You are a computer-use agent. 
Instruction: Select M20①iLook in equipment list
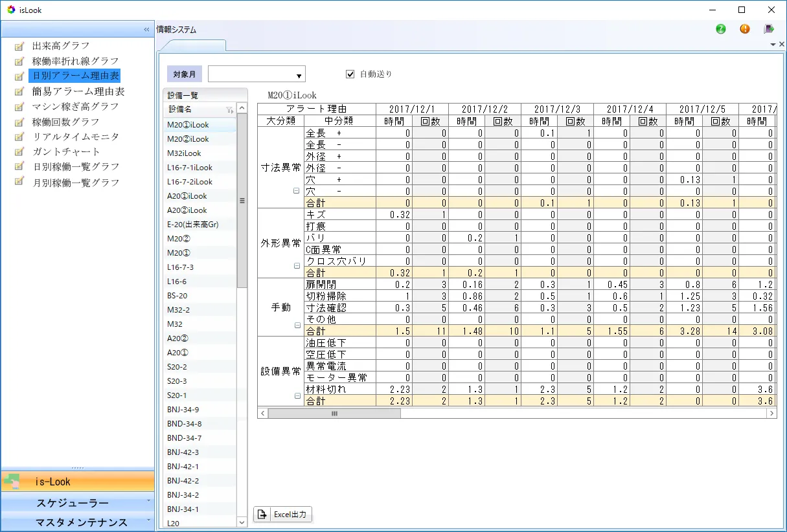200,125
